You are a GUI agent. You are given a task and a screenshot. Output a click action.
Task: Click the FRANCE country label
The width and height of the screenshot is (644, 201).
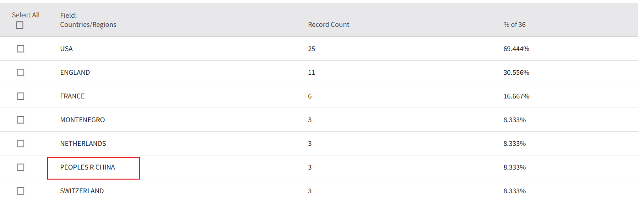[72, 96]
